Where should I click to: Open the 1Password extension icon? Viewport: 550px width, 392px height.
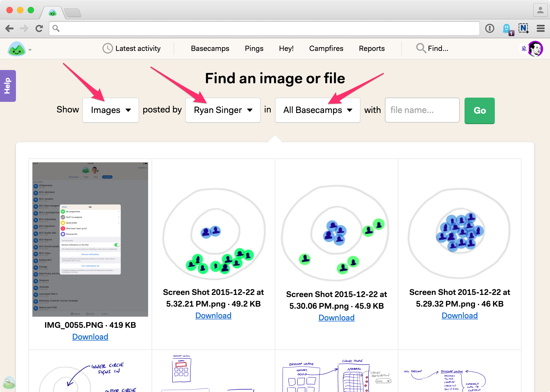pos(490,28)
